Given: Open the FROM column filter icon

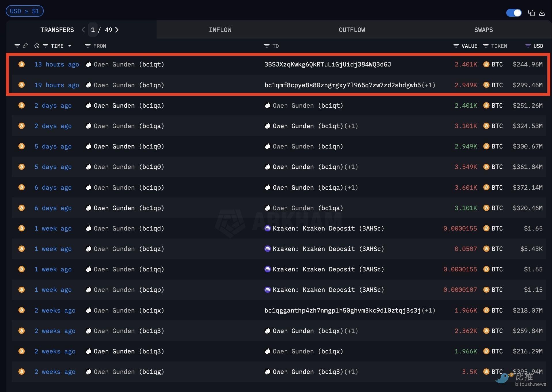Looking at the screenshot, I should pyautogui.click(x=88, y=46).
